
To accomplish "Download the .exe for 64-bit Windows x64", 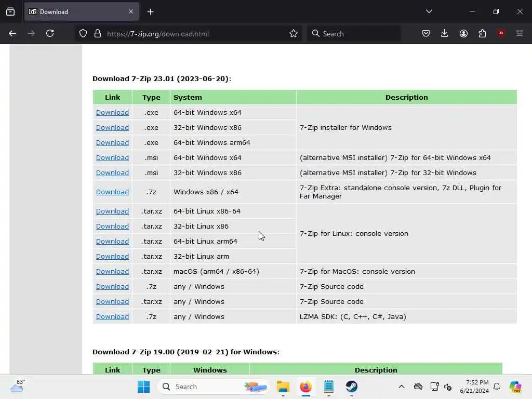I will point(112,112).
